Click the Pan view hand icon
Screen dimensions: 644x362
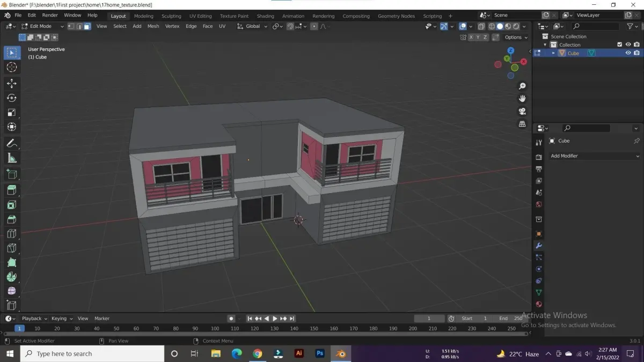pos(522,99)
